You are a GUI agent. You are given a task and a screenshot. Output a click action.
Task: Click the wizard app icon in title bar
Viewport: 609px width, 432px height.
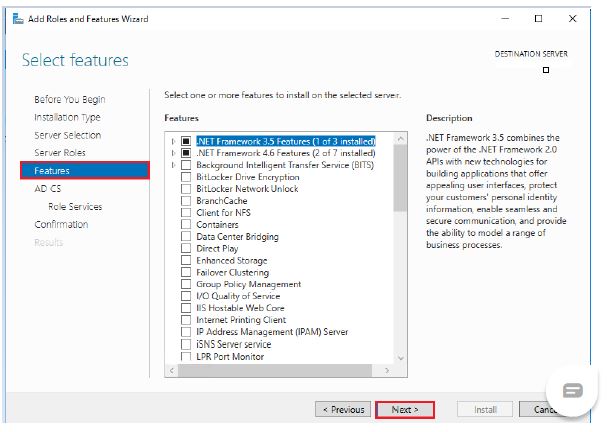[x=18, y=18]
